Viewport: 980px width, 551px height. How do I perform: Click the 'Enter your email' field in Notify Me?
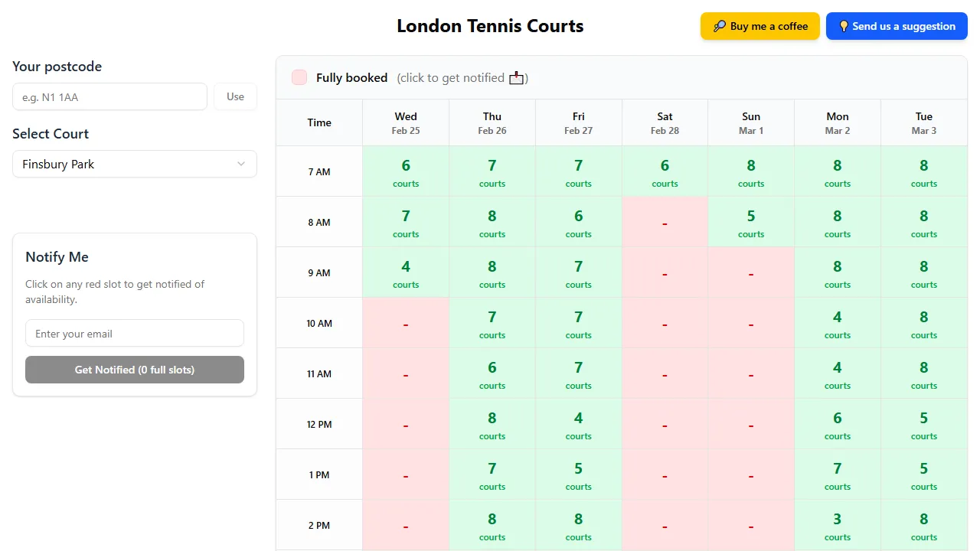point(135,333)
